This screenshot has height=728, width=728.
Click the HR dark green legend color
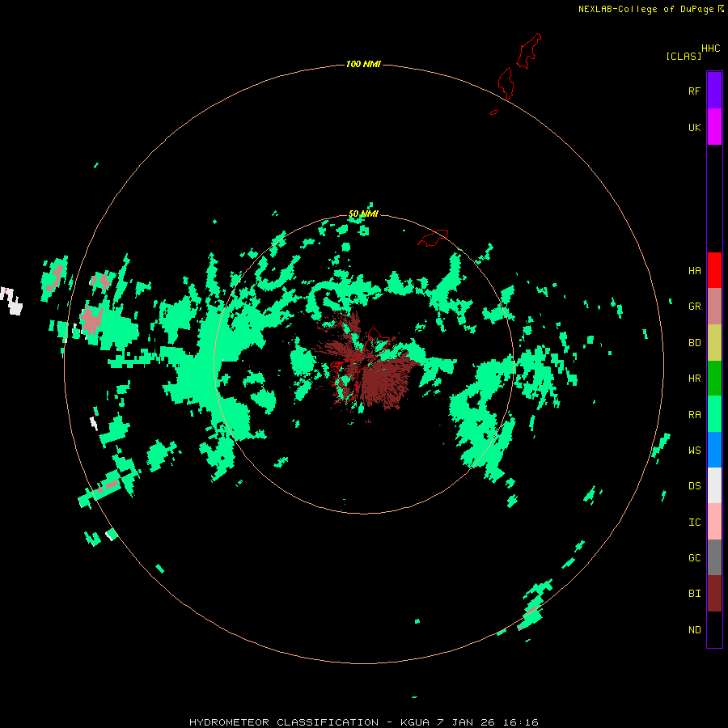tap(714, 379)
